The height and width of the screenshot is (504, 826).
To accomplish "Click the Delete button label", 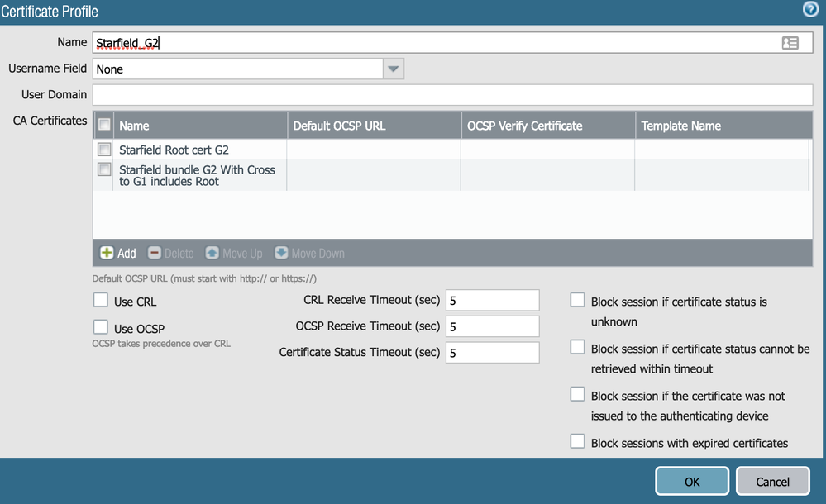I will coord(179,254).
